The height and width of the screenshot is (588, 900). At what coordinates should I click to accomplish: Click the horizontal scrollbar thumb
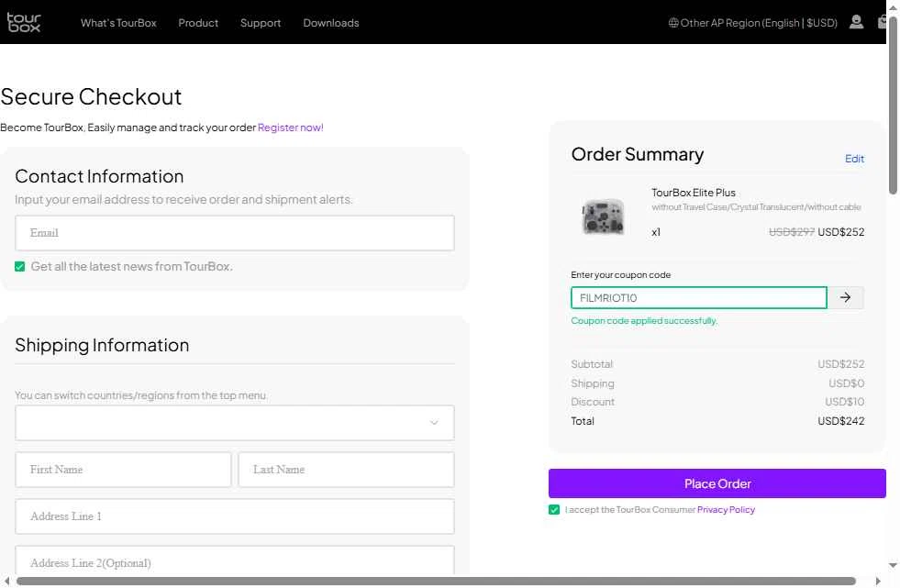[436, 581]
